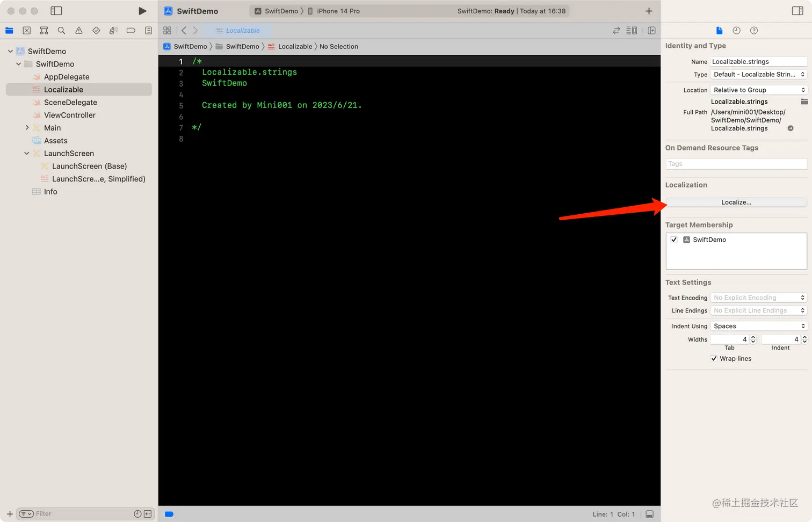
Task: Show the File inspector
Action: pyautogui.click(x=719, y=31)
